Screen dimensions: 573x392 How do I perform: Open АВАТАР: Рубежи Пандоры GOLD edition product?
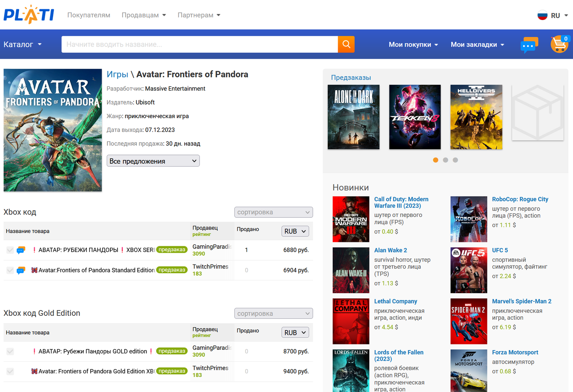pos(93,351)
